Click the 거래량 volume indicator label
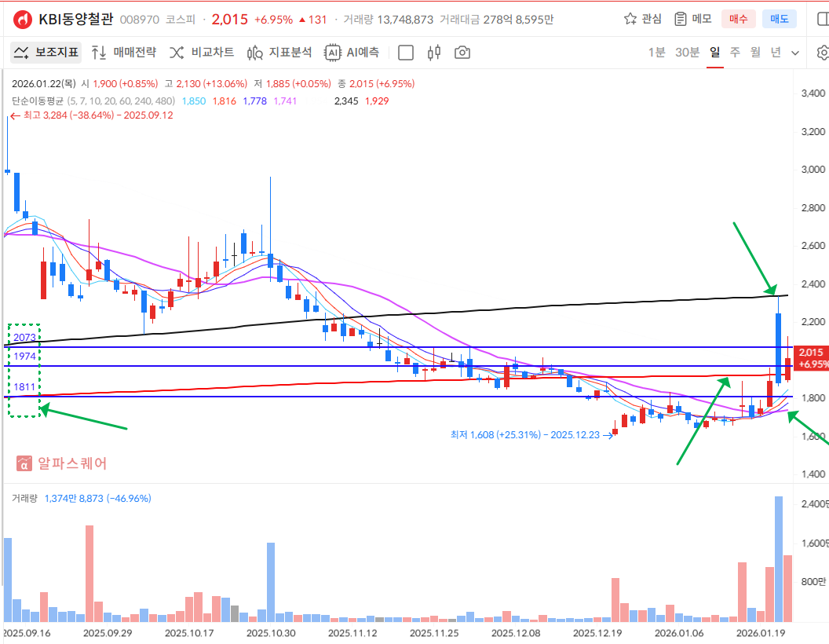 tap(25, 498)
